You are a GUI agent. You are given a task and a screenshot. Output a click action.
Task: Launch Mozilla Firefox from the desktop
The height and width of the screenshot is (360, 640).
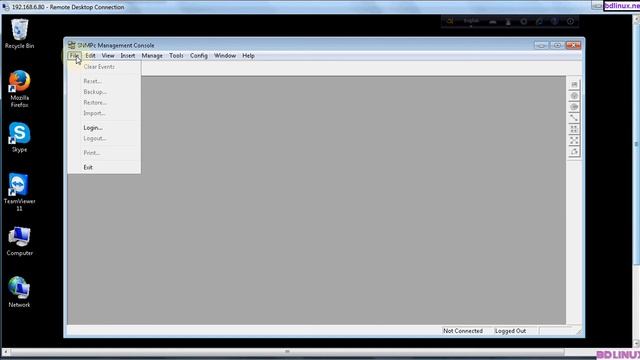(19, 89)
